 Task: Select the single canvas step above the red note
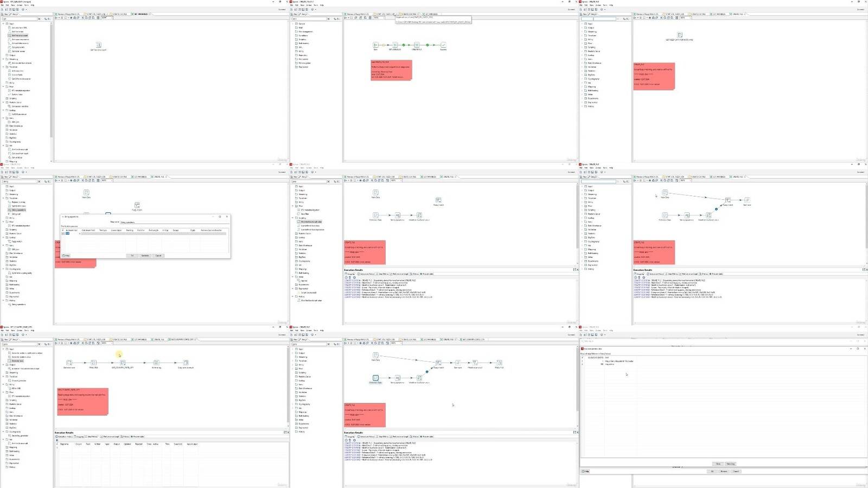coord(680,35)
